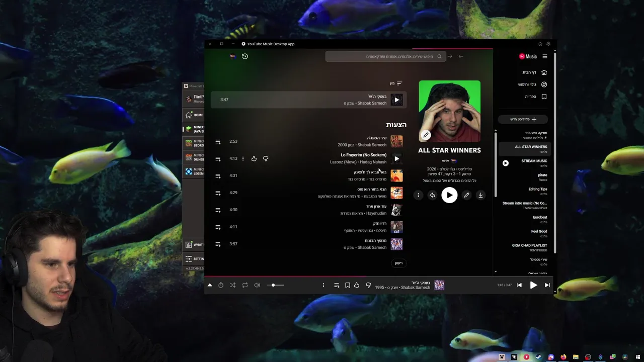Viewport: 644px width, 362px height.
Task: Click the Hayehudim song thumbnail
Action: (x=396, y=210)
